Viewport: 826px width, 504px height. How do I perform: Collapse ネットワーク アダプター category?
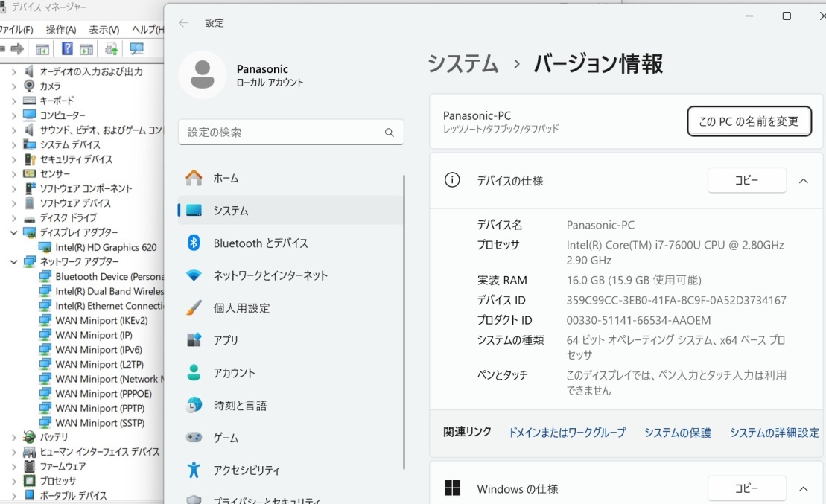(x=13, y=262)
